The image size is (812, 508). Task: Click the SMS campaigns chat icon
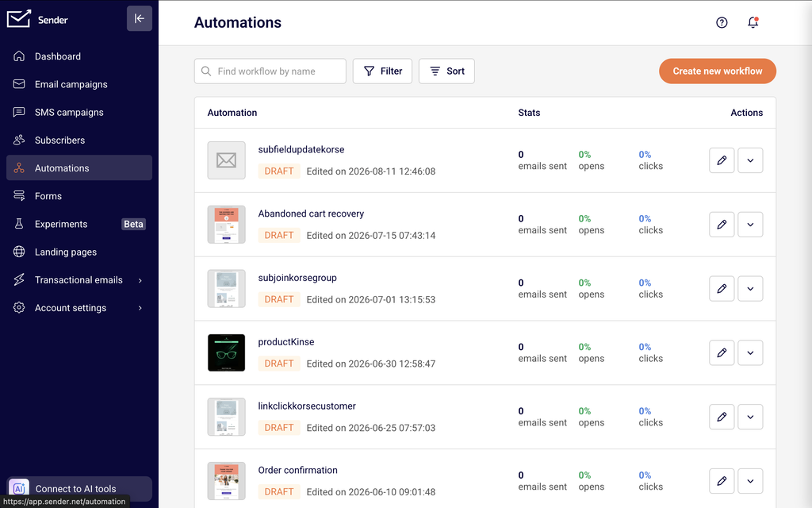click(19, 112)
